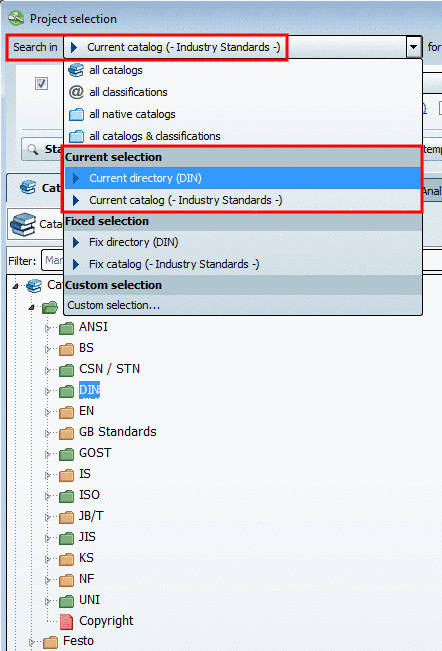This screenshot has width=442, height=651.
Task: Select the CSN / STN tree item
Action: (x=110, y=369)
